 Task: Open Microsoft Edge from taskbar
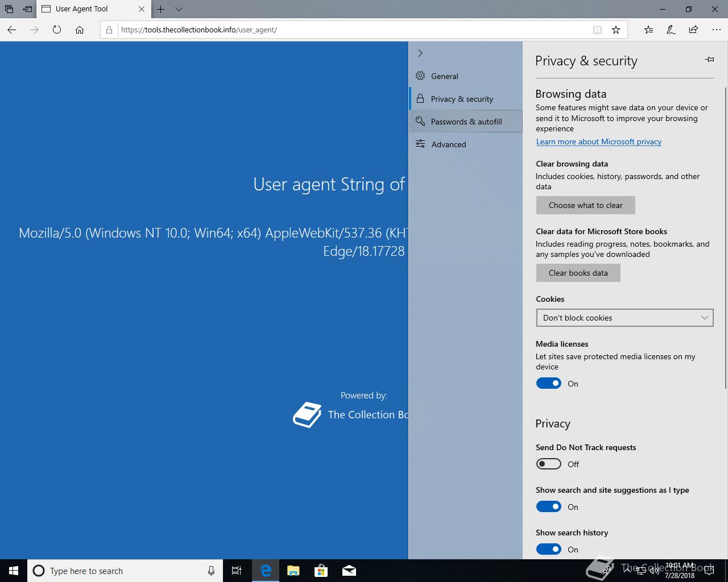click(x=265, y=571)
